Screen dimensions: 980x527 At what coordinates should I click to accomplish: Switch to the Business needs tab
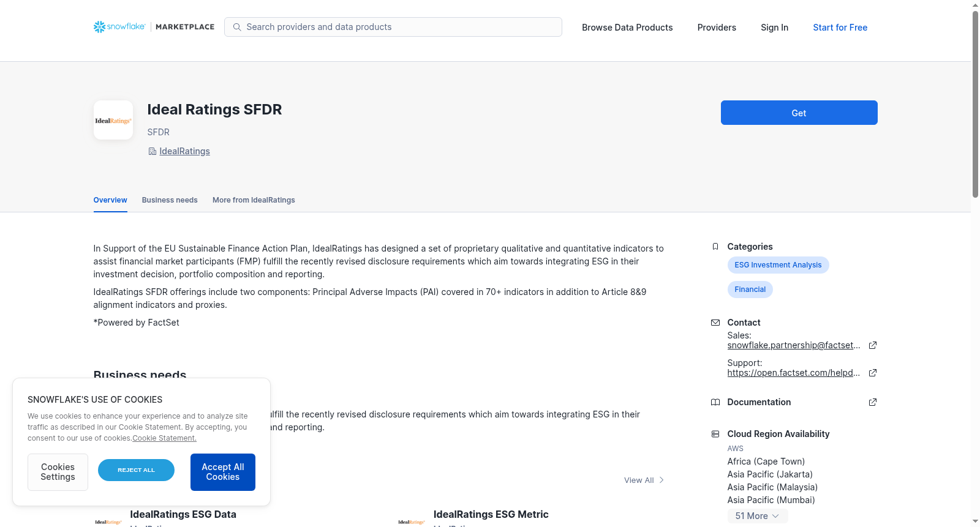170,200
